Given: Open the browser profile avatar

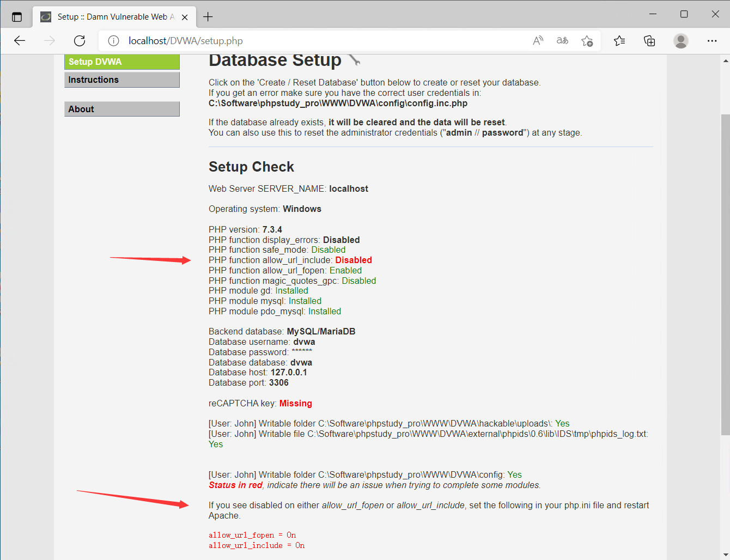Looking at the screenshot, I should point(681,41).
